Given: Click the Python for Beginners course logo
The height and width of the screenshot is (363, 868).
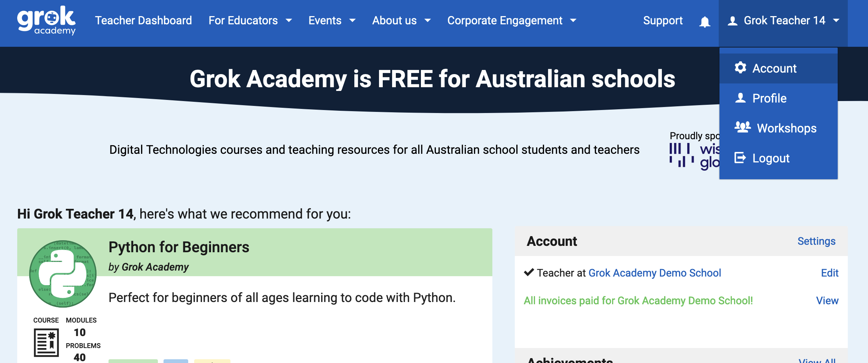Looking at the screenshot, I should tap(63, 274).
